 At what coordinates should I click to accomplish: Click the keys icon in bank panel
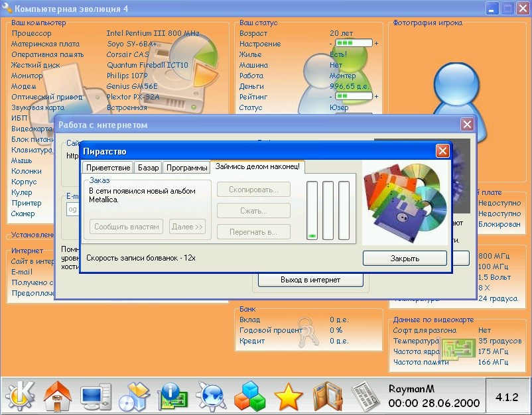[308, 331]
